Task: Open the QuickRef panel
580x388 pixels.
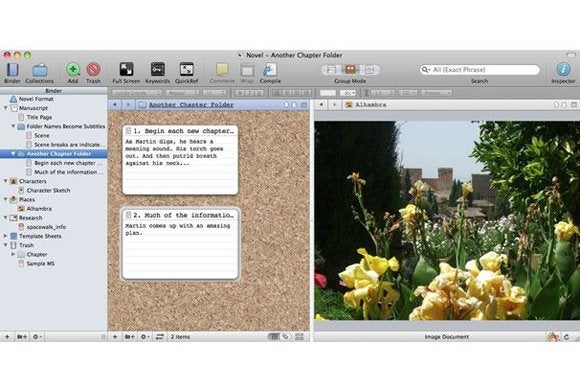Action: pyautogui.click(x=186, y=73)
